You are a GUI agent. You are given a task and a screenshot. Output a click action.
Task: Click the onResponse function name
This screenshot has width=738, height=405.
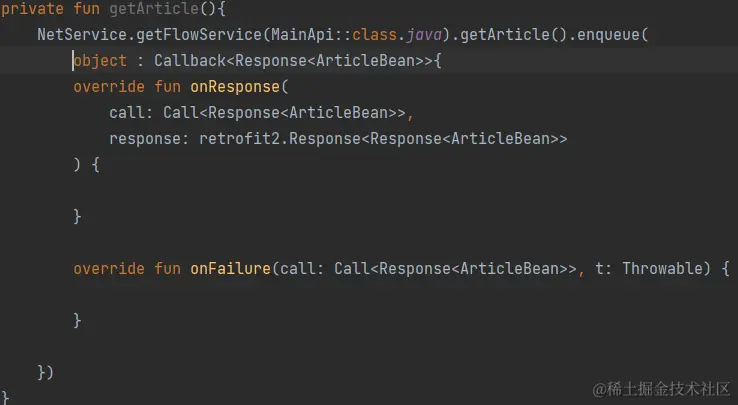(x=235, y=87)
